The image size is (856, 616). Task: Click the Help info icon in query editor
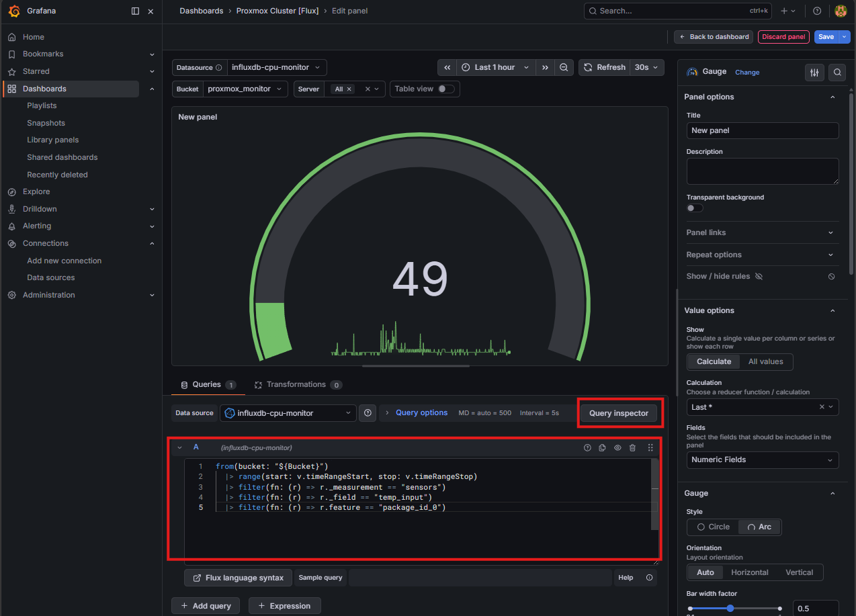pos(649,578)
